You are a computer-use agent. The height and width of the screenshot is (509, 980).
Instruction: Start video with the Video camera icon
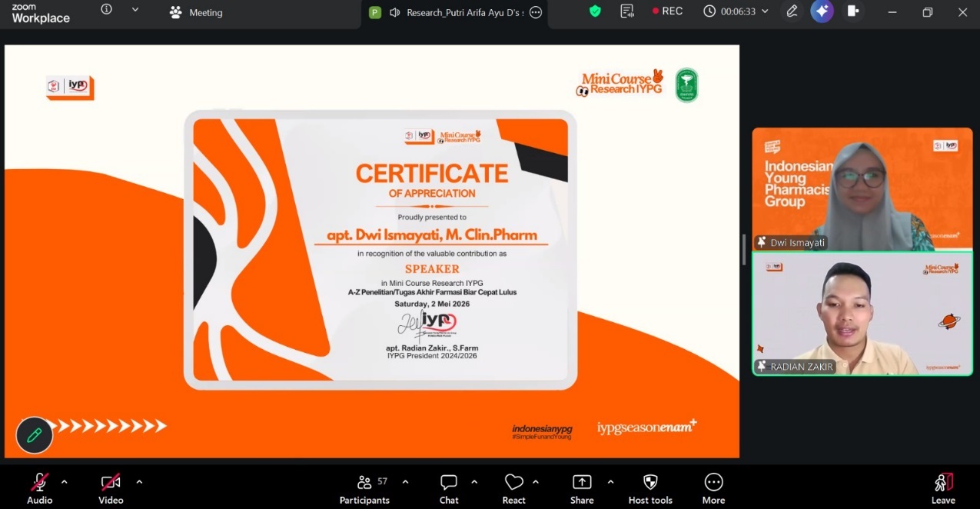111,482
